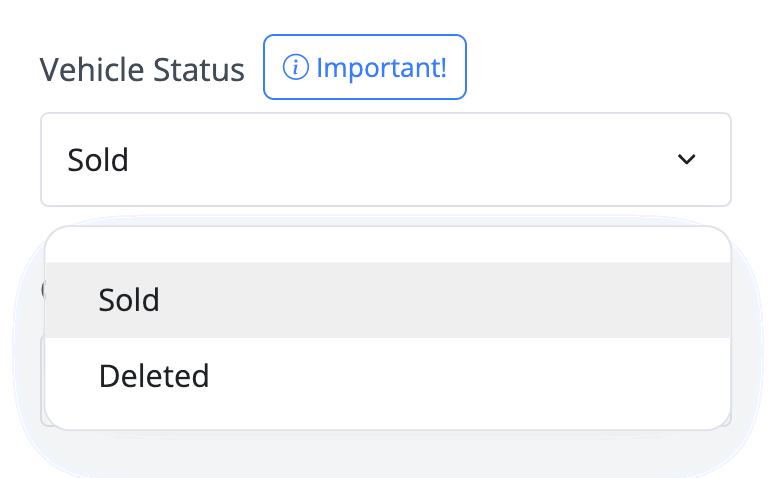Click the word Deleted in the options
The height and width of the screenshot is (478, 776).
[x=154, y=376]
